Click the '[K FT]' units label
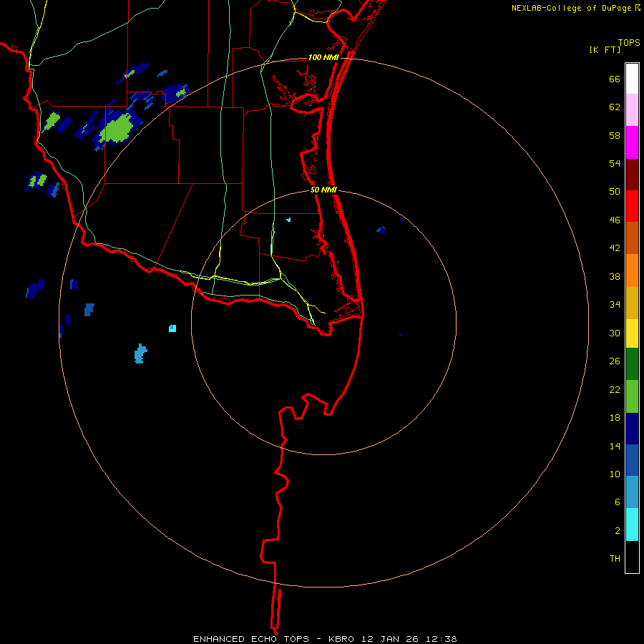This screenshot has width=644, height=644. 605,50
